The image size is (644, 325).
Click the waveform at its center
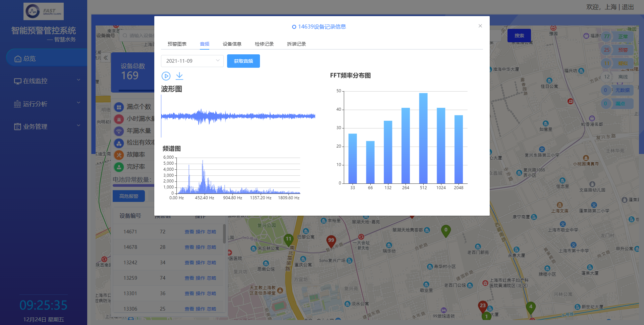pyautogui.click(x=238, y=116)
